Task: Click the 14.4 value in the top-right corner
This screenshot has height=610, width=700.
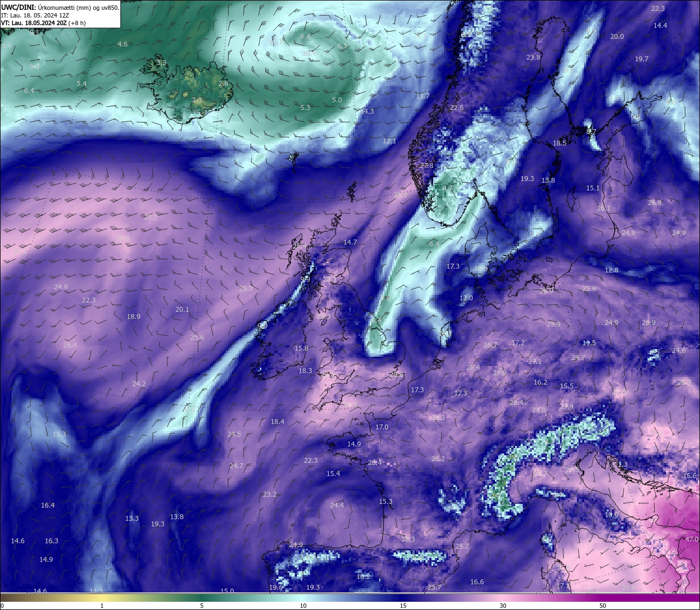Action: tap(660, 25)
